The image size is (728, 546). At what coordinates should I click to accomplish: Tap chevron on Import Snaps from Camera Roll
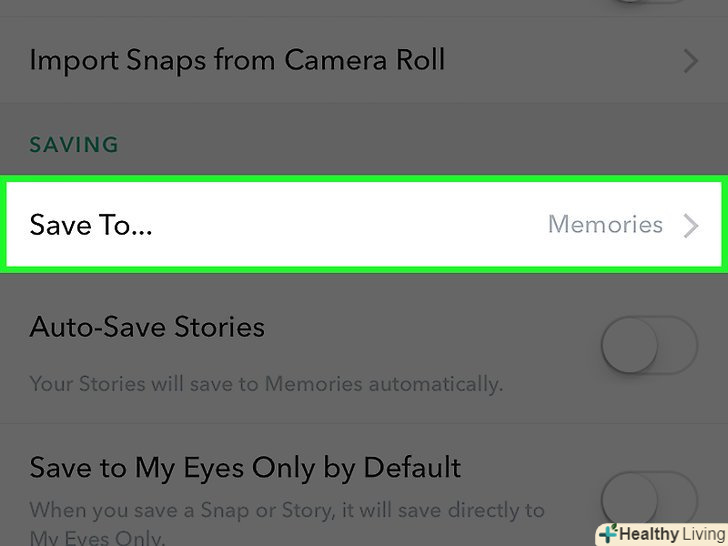point(690,61)
